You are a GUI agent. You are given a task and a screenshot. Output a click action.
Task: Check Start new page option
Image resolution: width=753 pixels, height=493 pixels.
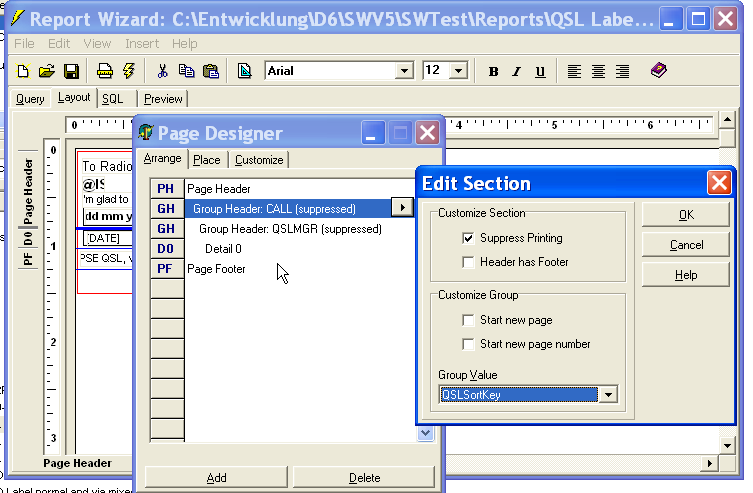(468, 320)
